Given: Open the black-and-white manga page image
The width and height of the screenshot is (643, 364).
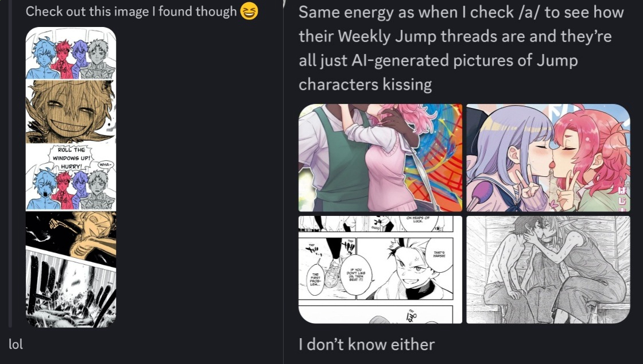Looking at the screenshot, I should tap(380, 270).
